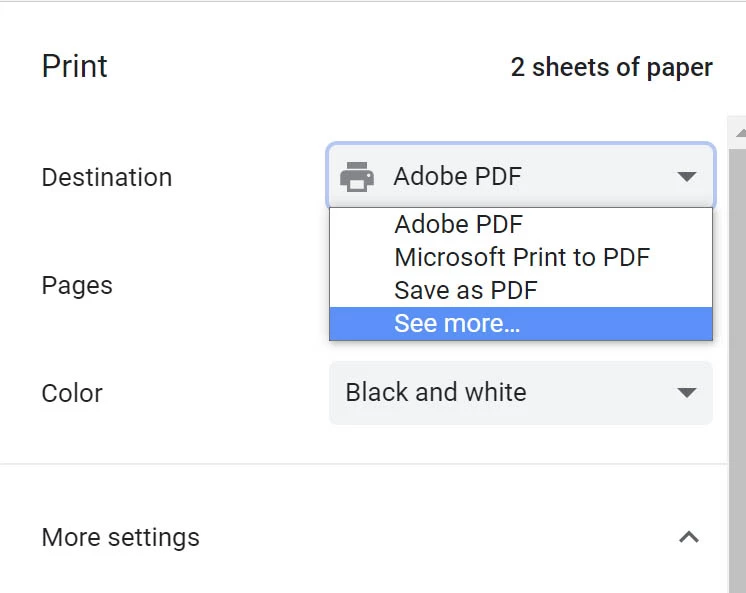
Task: Choose Microsoft Print to PDF option
Action: pos(521,257)
